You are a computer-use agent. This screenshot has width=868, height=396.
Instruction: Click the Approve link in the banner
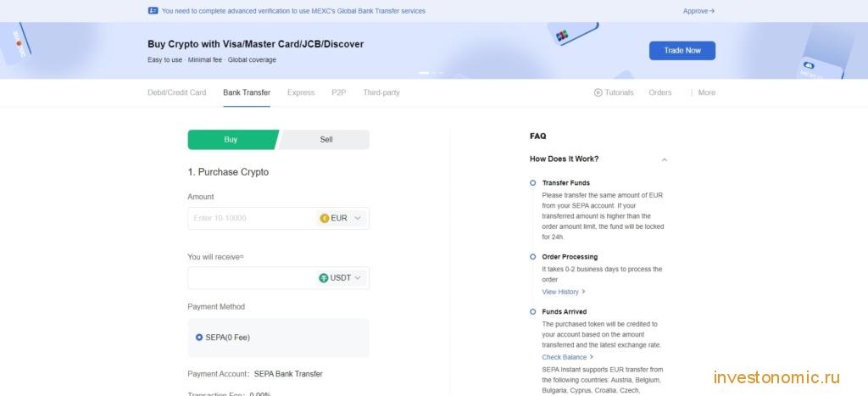[x=698, y=10]
